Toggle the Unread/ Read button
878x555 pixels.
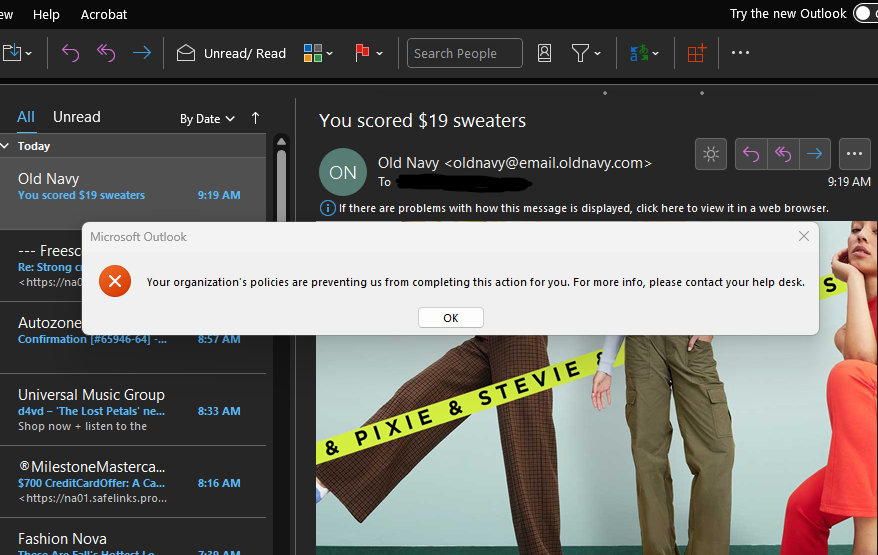pyautogui.click(x=231, y=53)
